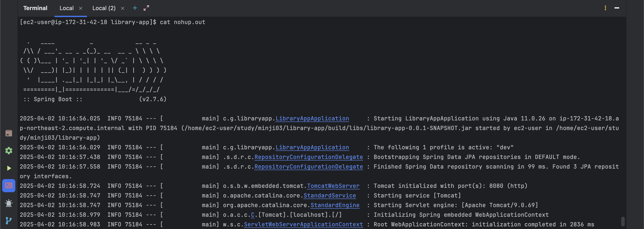Switch to the Local (2) terminal tab
The image size is (644, 229).
click(x=104, y=8)
